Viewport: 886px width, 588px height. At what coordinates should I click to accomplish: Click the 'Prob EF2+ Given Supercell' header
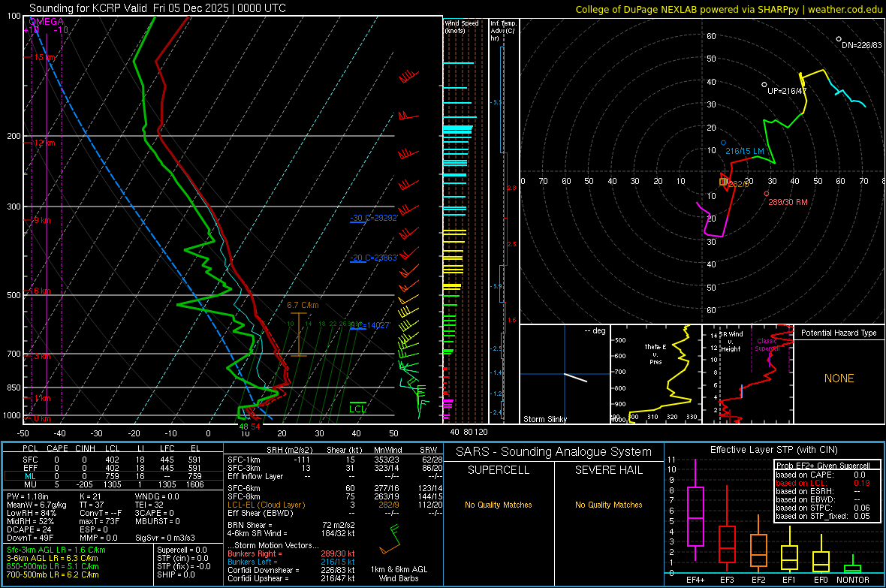point(823,466)
